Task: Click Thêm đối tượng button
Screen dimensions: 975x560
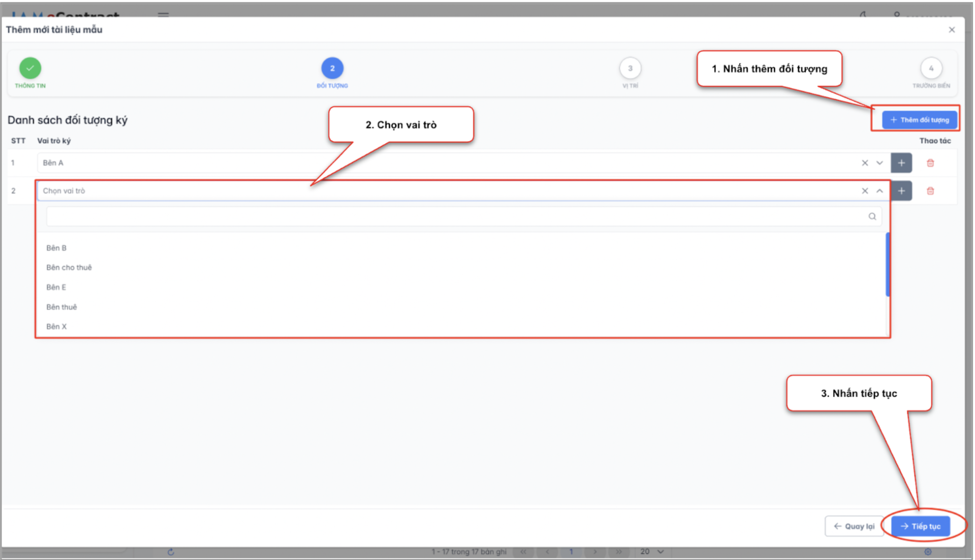Action: click(x=919, y=120)
